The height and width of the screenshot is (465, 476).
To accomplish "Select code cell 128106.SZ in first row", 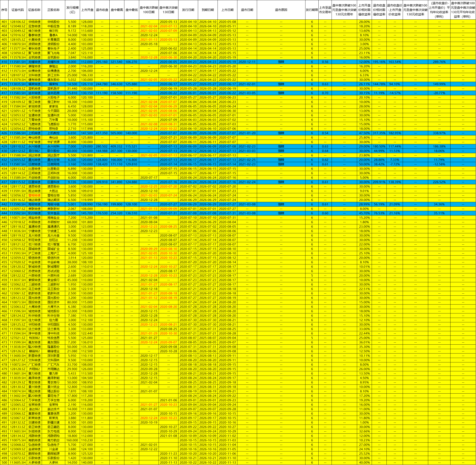I will [17, 22].
